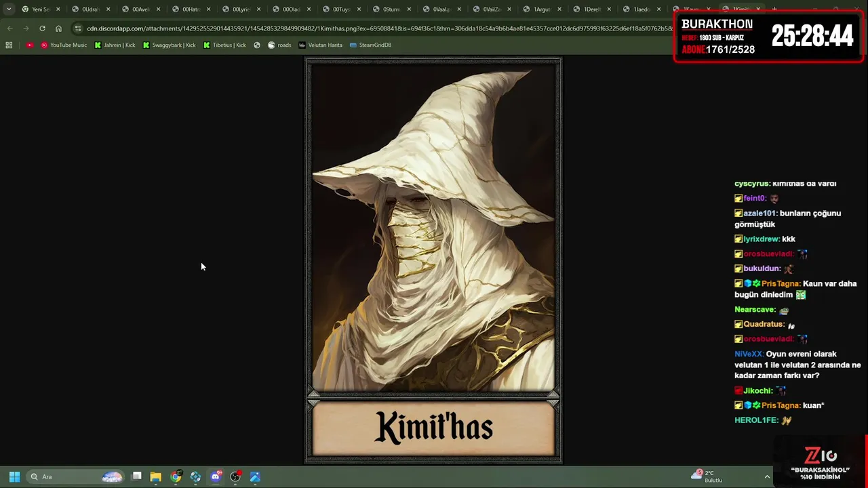Close the 1Argut tab
The height and width of the screenshot is (488, 868).
[559, 9]
